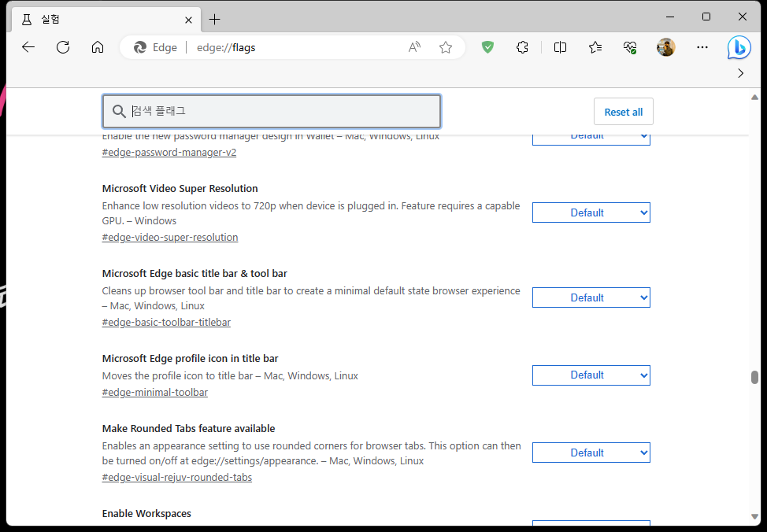Open the profile avatar
This screenshot has width=767, height=532.
point(665,47)
